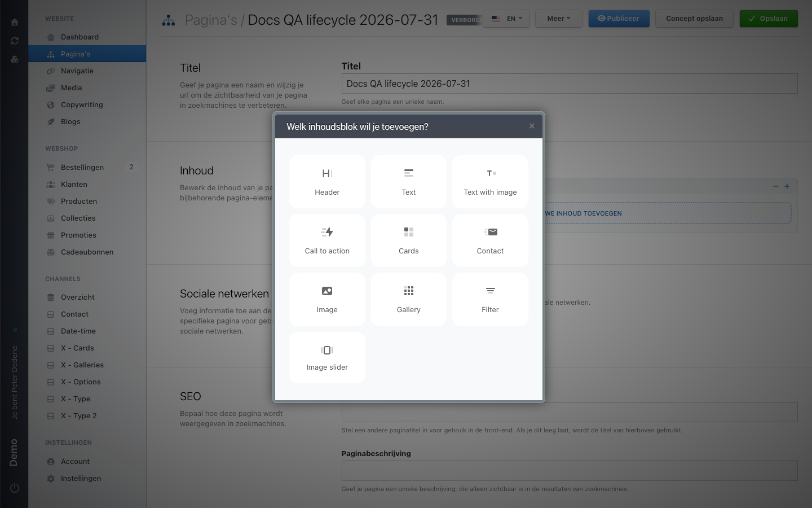812x508 pixels.
Task: Open X - Options channel
Action: tap(87, 382)
